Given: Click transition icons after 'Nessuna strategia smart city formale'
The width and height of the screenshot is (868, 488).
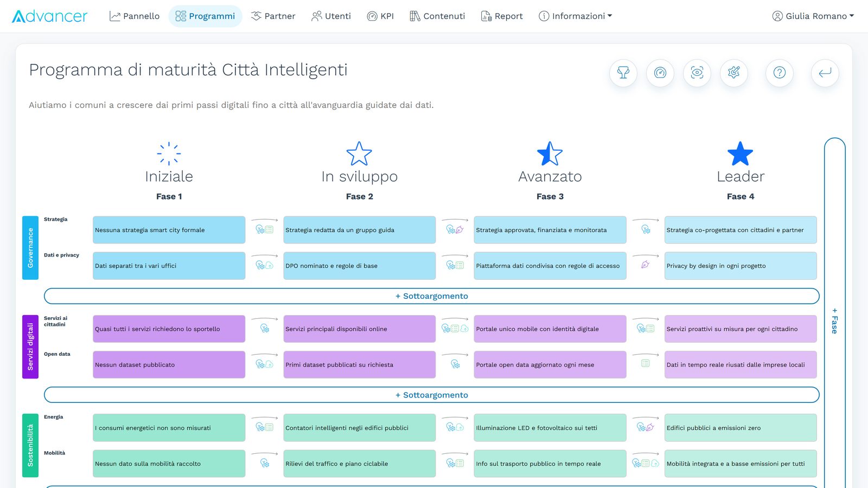Looking at the screenshot, I should coord(264,229).
